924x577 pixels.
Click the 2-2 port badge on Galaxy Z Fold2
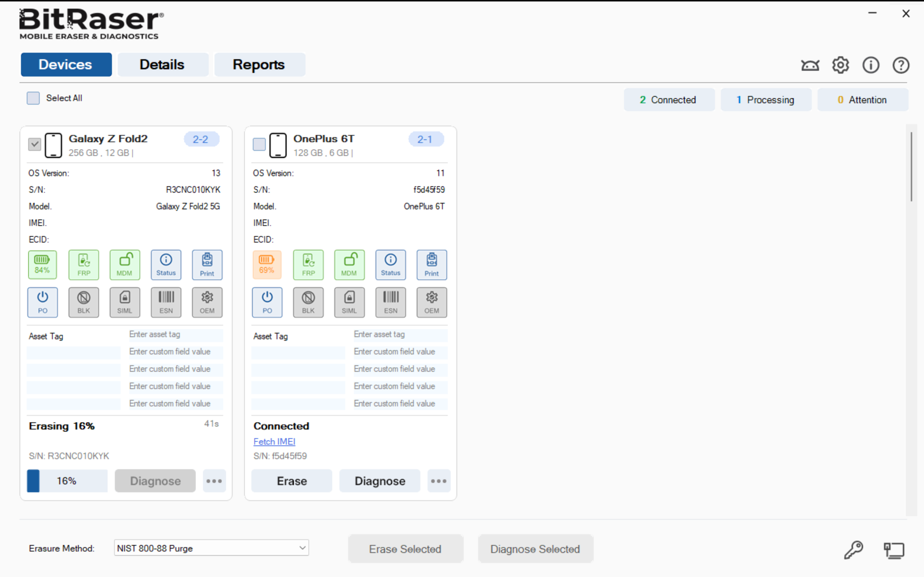point(201,140)
